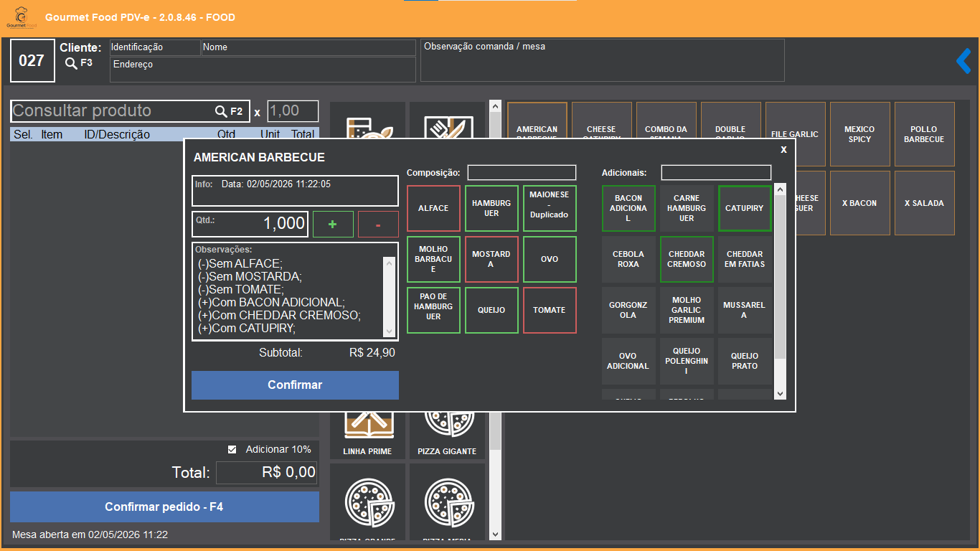Close the AMERICAN BARBECUE dialog with x
Viewport: 980px width, 551px height.
click(783, 149)
